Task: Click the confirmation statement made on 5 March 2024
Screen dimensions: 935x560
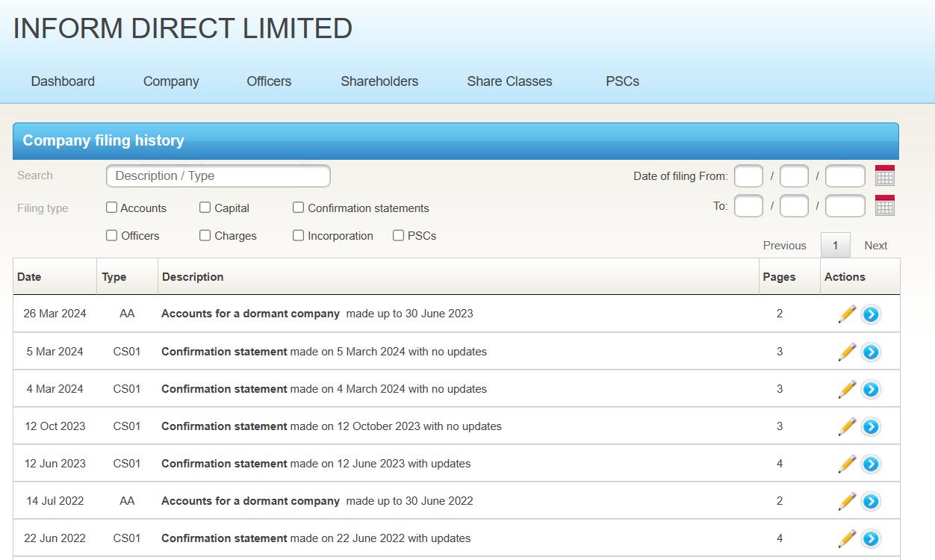Action: 324,351
